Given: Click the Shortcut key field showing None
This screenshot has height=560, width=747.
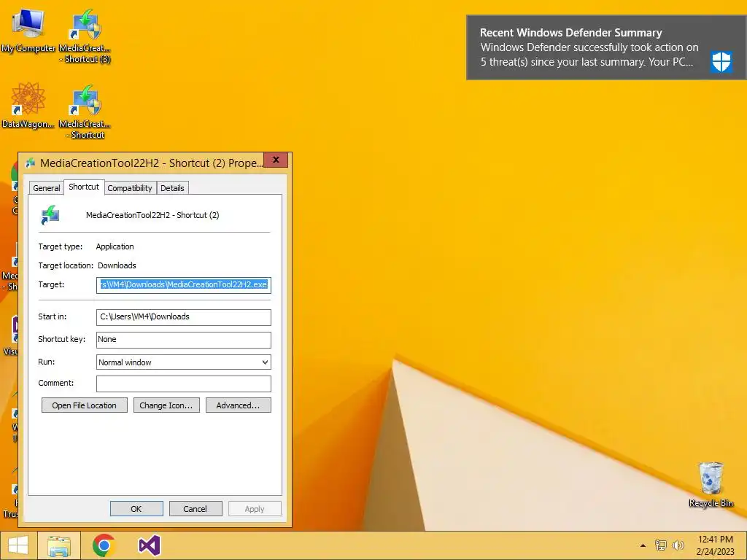Looking at the screenshot, I should pos(183,340).
